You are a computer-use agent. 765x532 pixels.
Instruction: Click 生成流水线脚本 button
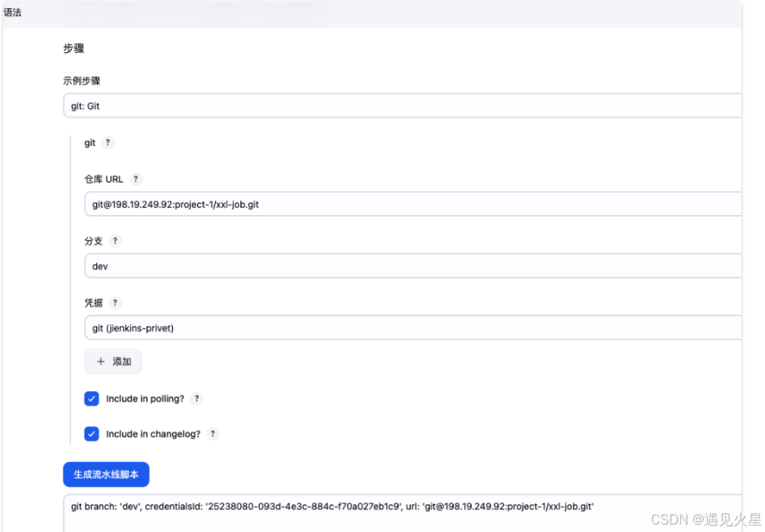[x=106, y=474]
